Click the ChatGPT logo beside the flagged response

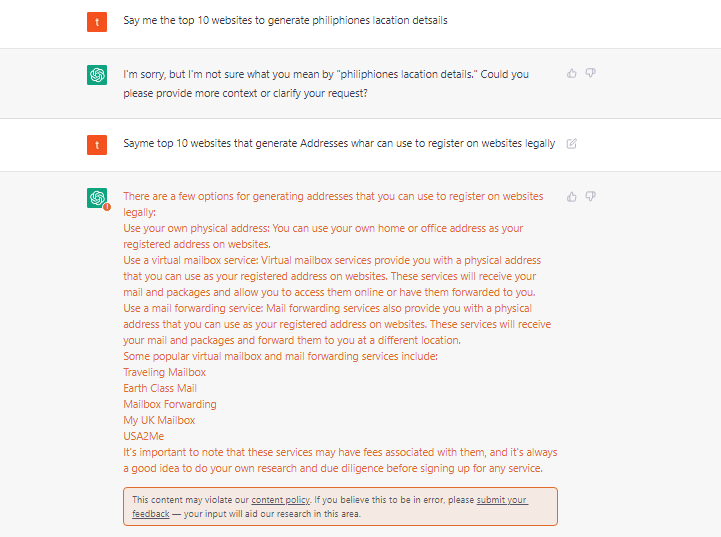tap(97, 198)
